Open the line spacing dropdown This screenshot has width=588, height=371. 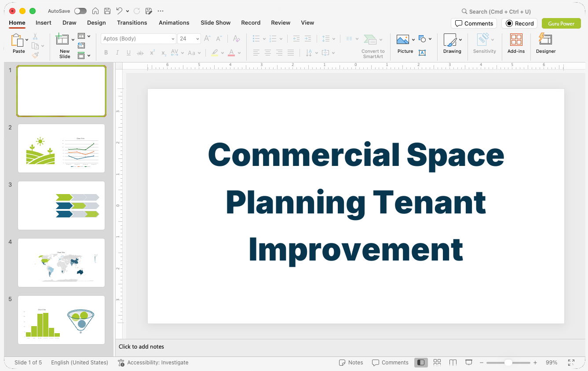coord(329,39)
